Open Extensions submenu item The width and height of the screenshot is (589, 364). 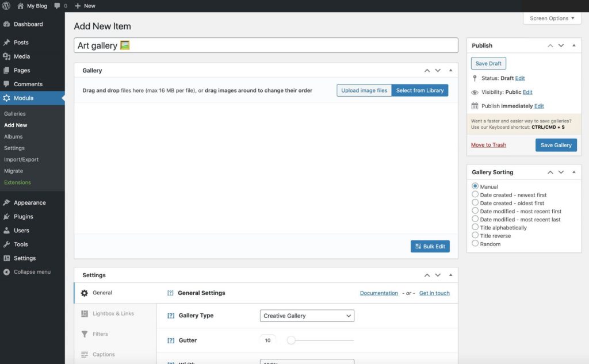18,182
